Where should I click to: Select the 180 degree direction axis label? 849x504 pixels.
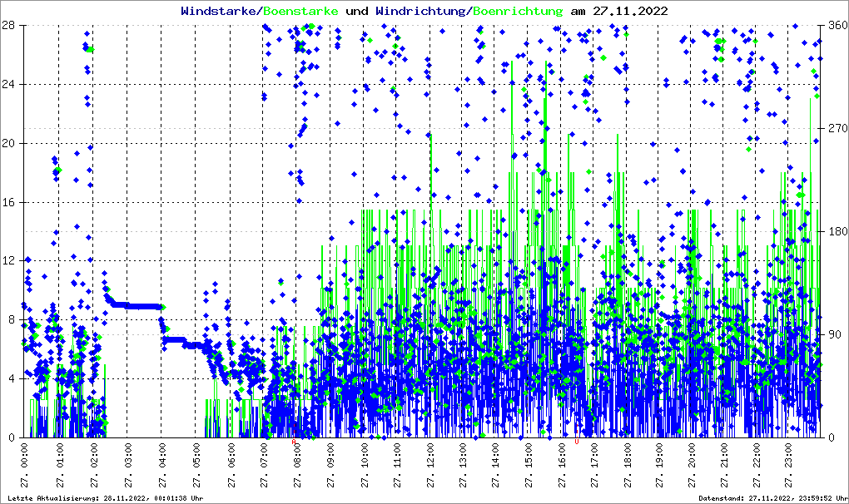(837, 231)
